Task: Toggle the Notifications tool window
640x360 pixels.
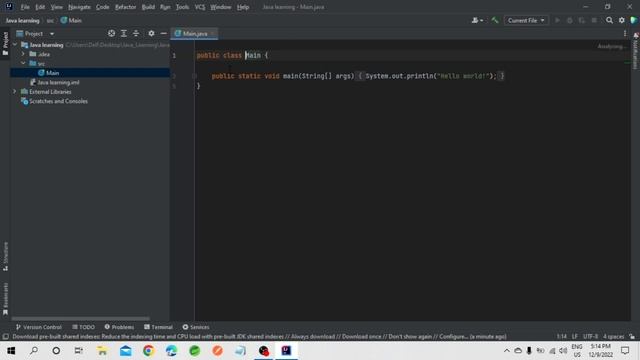Action: [636, 51]
